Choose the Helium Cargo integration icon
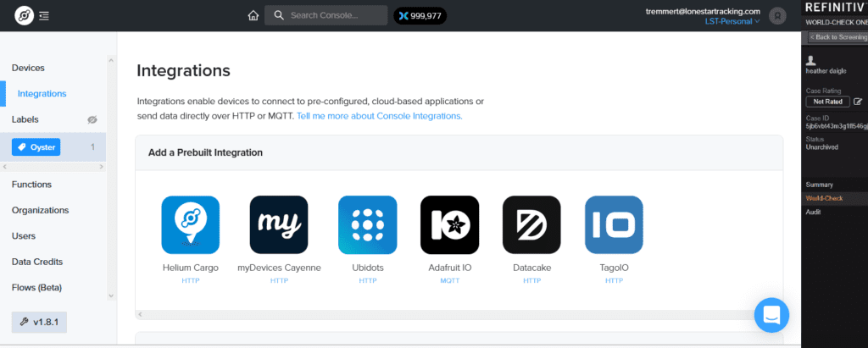This screenshot has height=348, width=868. tap(191, 224)
